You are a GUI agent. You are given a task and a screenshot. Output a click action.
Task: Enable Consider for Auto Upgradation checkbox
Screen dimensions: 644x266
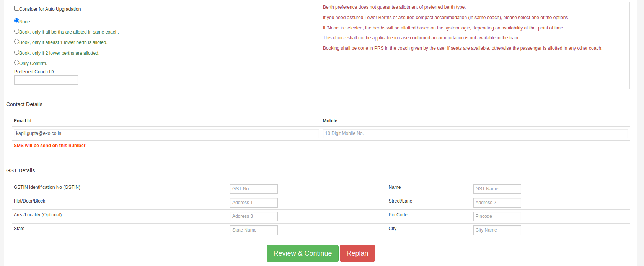click(x=16, y=8)
